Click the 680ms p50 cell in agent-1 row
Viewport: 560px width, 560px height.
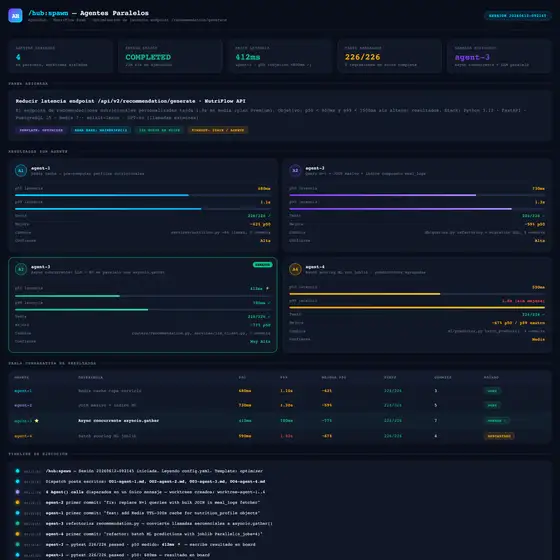245,391
